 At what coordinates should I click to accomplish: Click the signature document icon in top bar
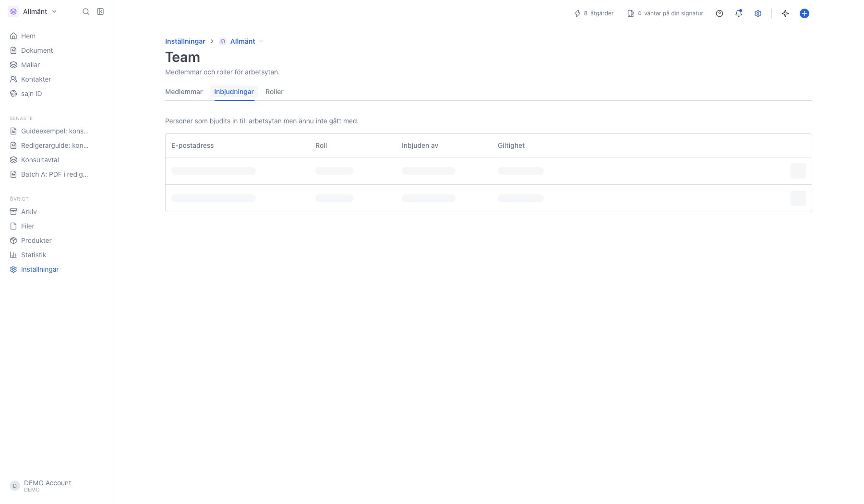pyautogui.click(x=631, y=13)
